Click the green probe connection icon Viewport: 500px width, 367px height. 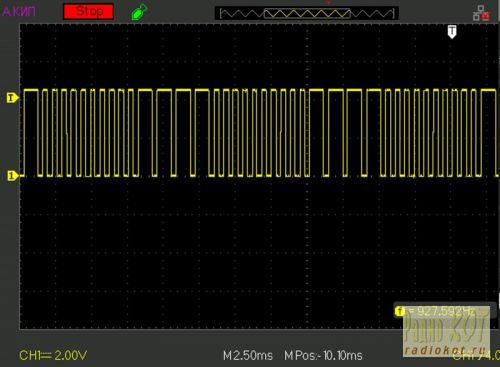click(x=140, y=12)
